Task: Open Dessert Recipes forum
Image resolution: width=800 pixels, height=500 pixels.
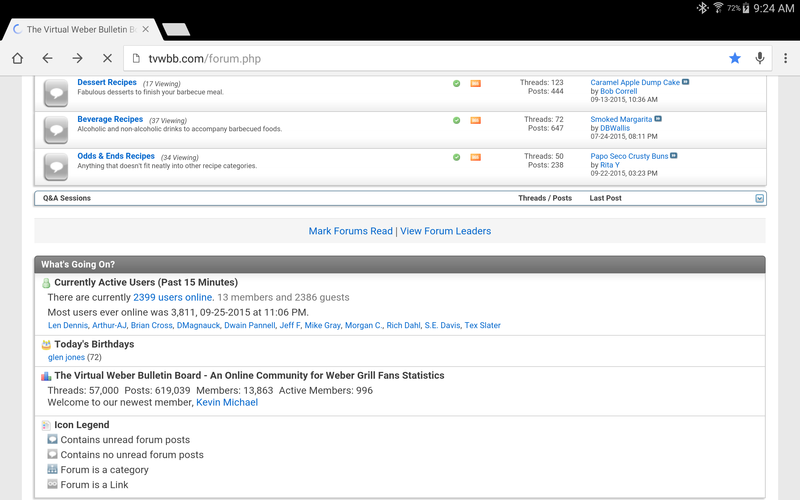Action: click(107, 82)
